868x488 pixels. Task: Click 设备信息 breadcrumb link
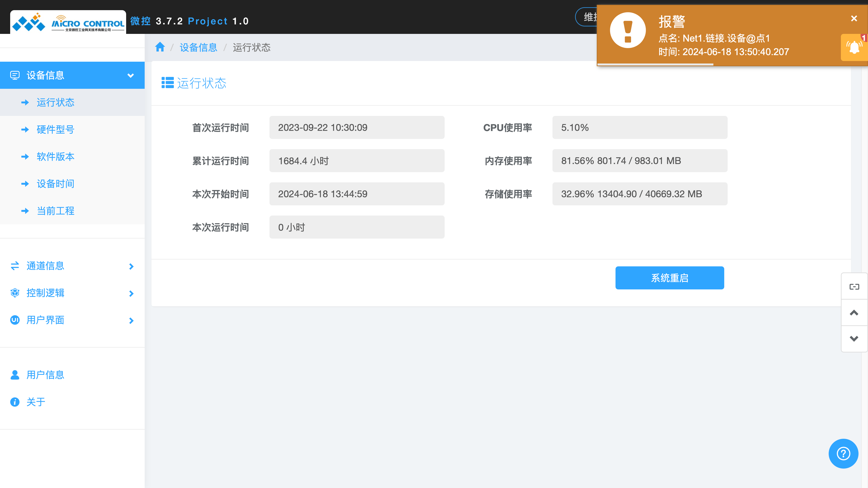click(x=198, y=47)
